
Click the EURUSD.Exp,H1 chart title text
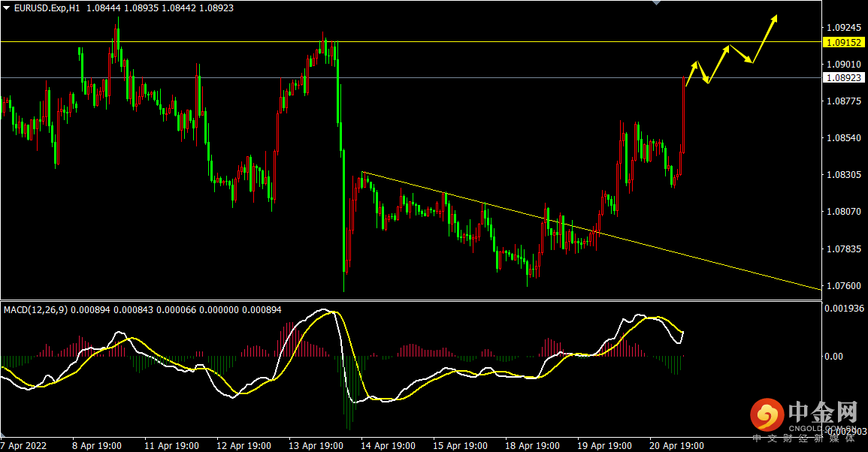tap(47, 8)
